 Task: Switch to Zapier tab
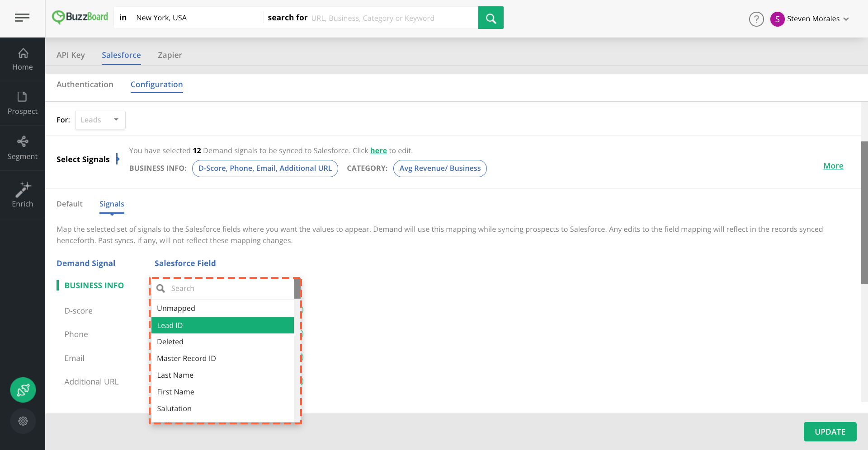[170, 55]
